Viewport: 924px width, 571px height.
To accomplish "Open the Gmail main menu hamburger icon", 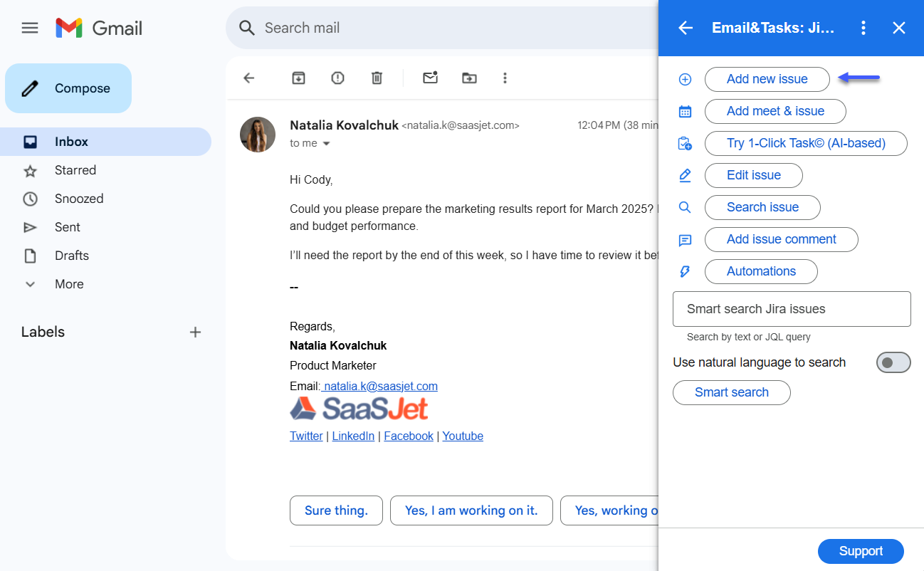I will click(x=30, y=28).
